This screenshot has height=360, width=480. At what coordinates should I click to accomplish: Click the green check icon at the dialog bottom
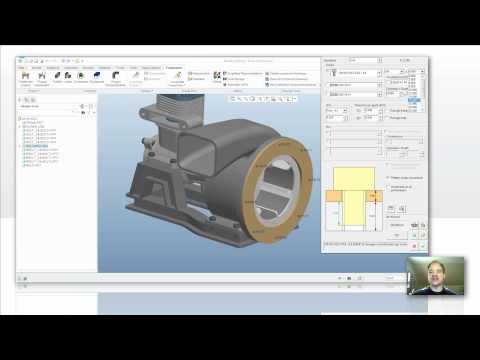pos(422,246)
